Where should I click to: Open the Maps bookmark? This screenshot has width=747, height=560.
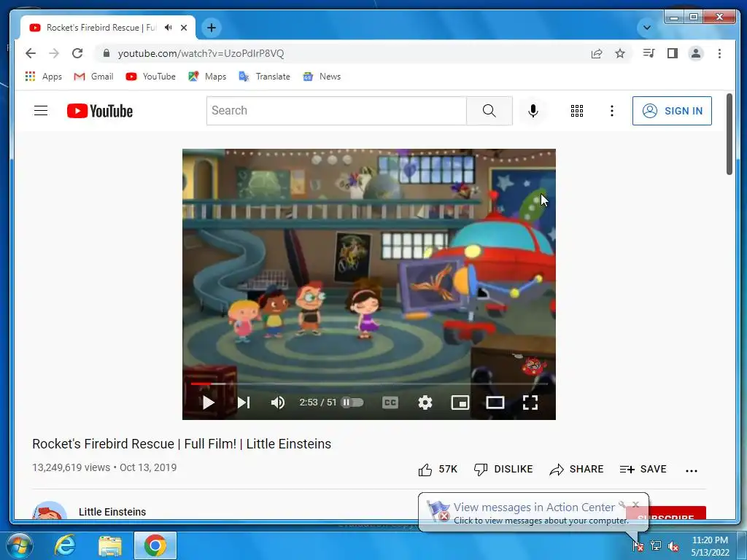(207, 76)
